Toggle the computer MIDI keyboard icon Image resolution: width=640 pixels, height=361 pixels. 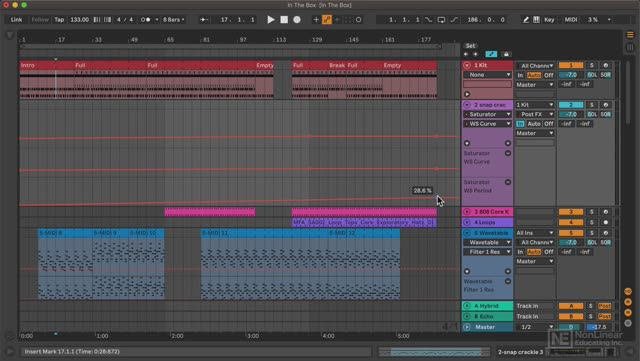coord(536,20)
